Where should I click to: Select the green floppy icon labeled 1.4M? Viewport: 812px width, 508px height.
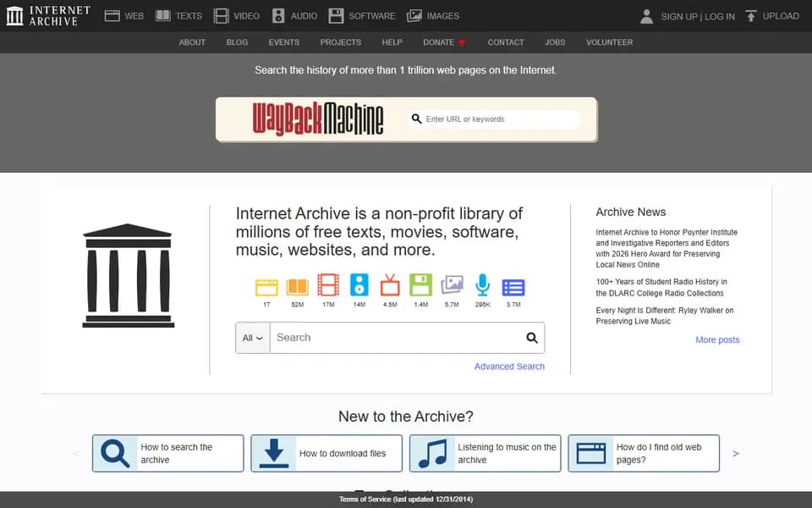click(420, 285)
